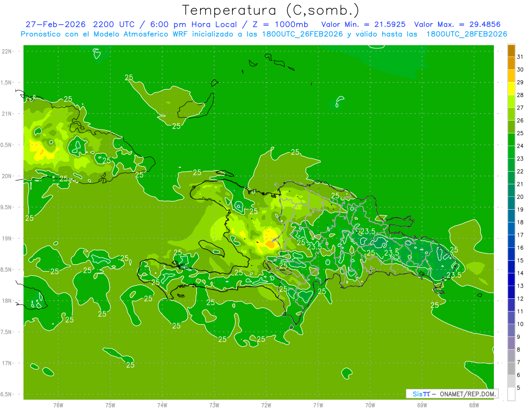Click the colorbar label "5"
Screen dimensions: 532x411
519,388
